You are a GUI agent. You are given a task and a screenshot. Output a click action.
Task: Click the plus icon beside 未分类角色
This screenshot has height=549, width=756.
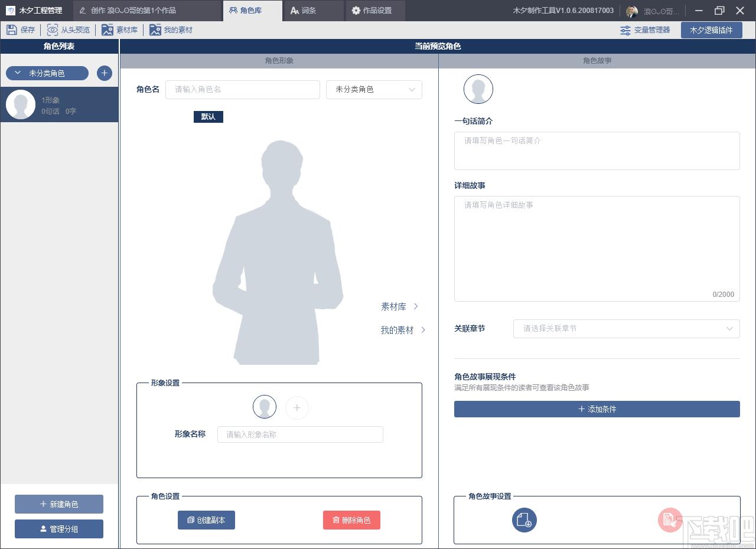pos(104,73)
